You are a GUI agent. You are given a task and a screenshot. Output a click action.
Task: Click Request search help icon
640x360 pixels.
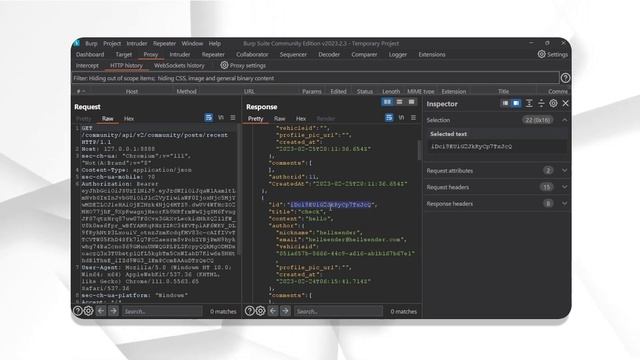pos(77,311)
